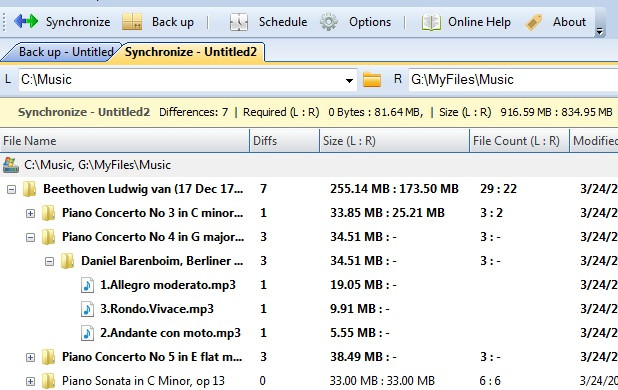Viewport: 618px width, 390px height.
Task: Click the 3.Rondo.Vivace.mp3 file icon
Action: coord(87,309)
